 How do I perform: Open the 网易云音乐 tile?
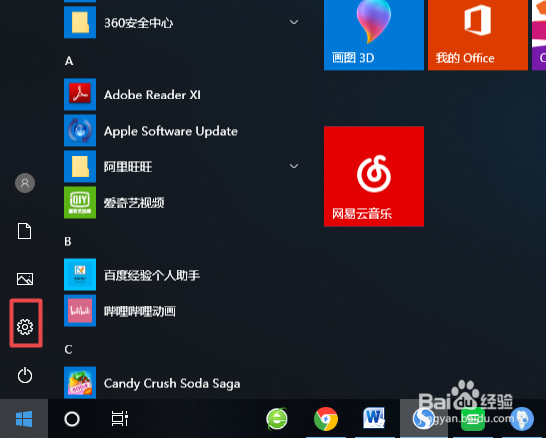point(374,177)
